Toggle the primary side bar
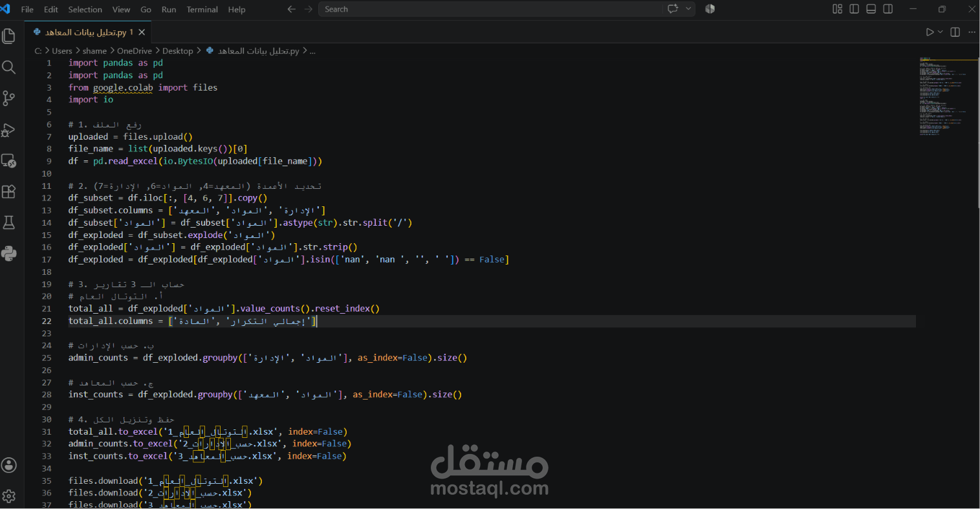 point(854,9)
